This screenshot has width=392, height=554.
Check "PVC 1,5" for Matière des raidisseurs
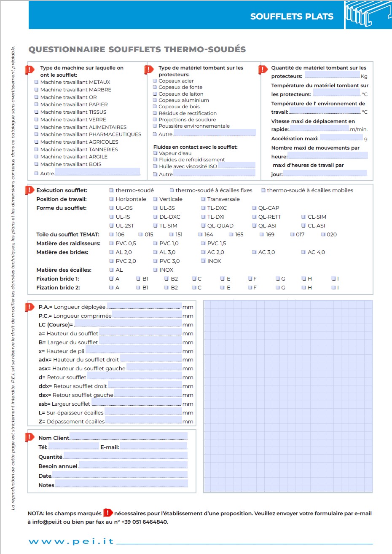coord(203,244)
